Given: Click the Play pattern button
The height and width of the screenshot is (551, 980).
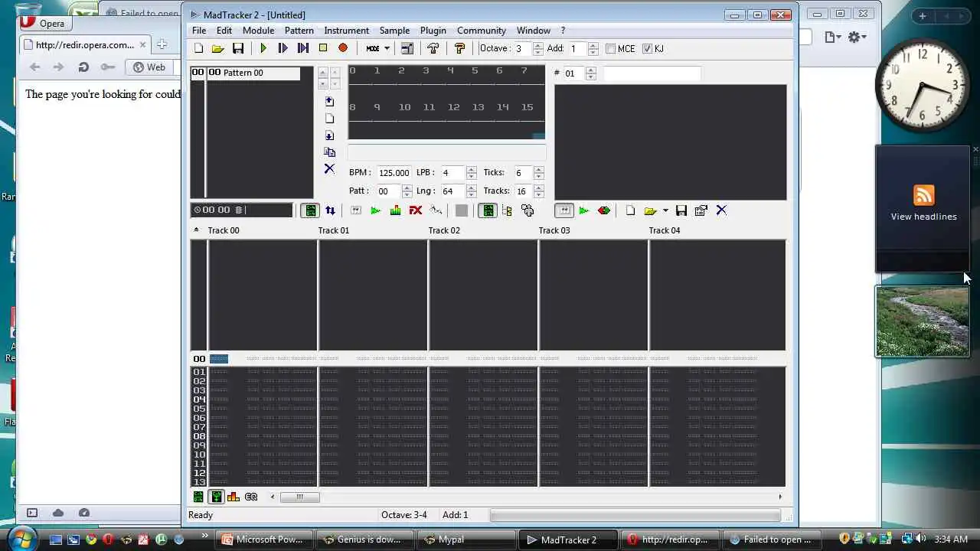Looking at the screenshot, I should coord(283,48).
